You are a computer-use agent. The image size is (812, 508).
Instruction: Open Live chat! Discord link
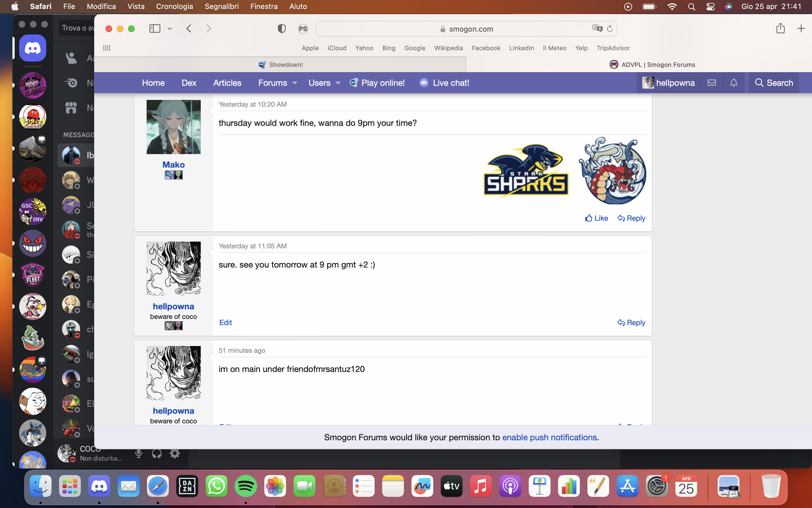point(445,83)
